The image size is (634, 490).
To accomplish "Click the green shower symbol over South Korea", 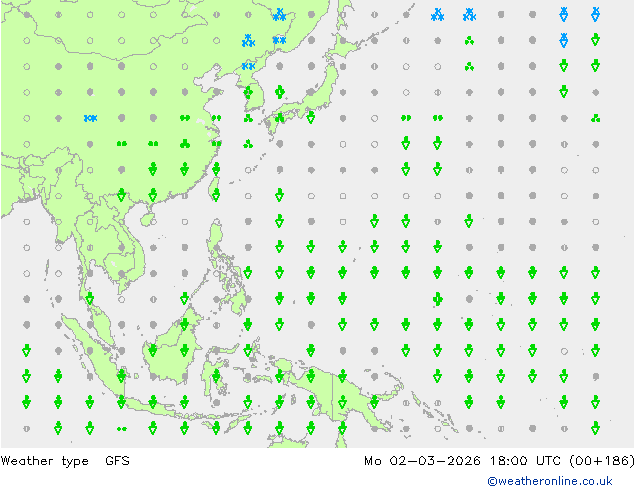I will coord(248,92).
